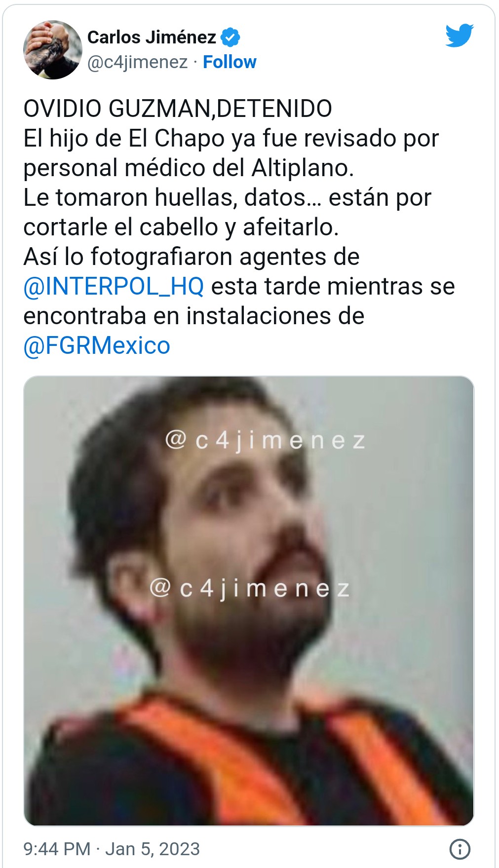This screenshot has height=868, width=499.
Task: Open the @FGRMexico mention
Action: pos(97,345)
